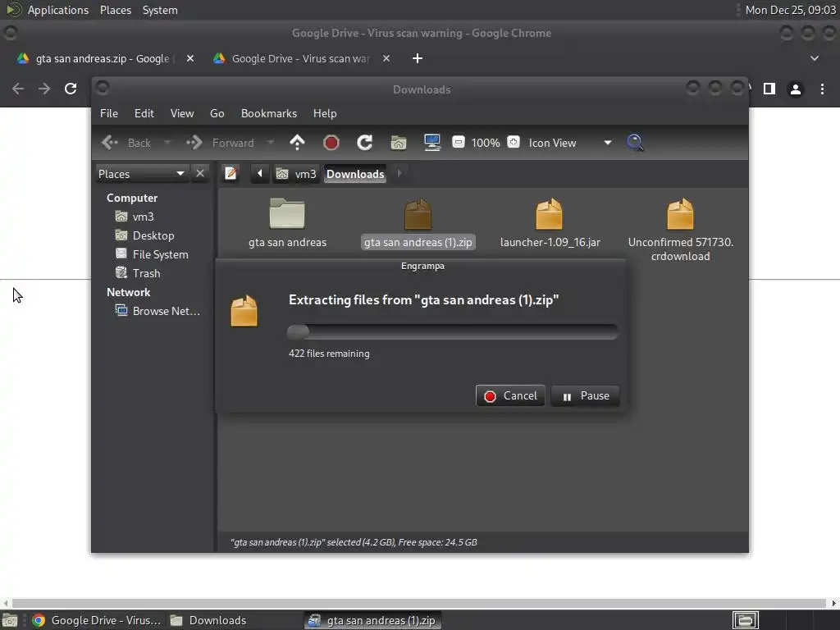Open Computer location toolbar icon

(431, 143)
